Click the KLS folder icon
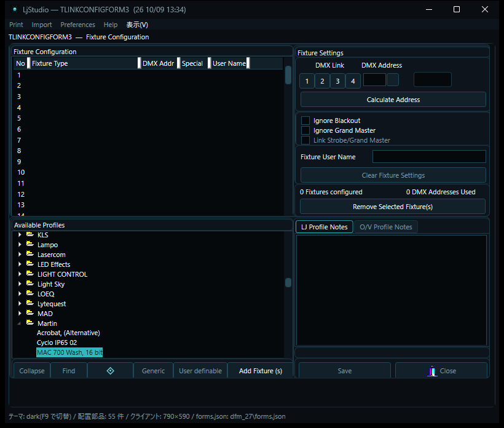Viewport: 504px width, 428px height. coord(30,234)
